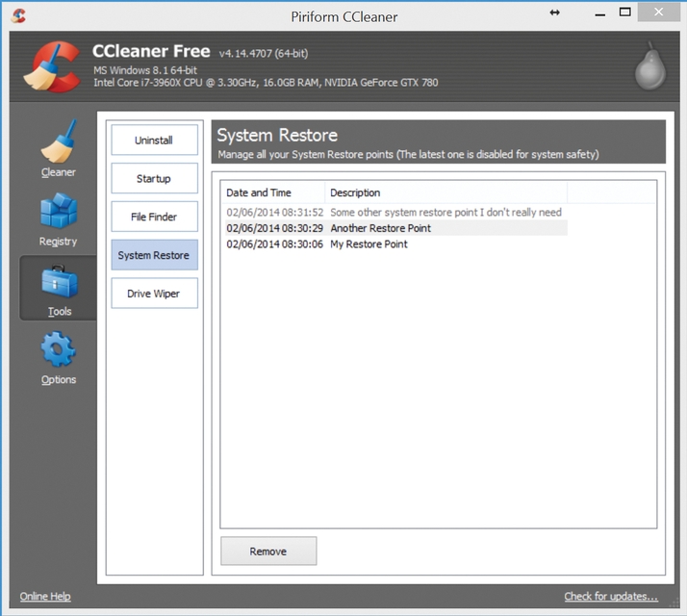Open the File Finder tool
This screenshot has width=687, height=616.
154,217
